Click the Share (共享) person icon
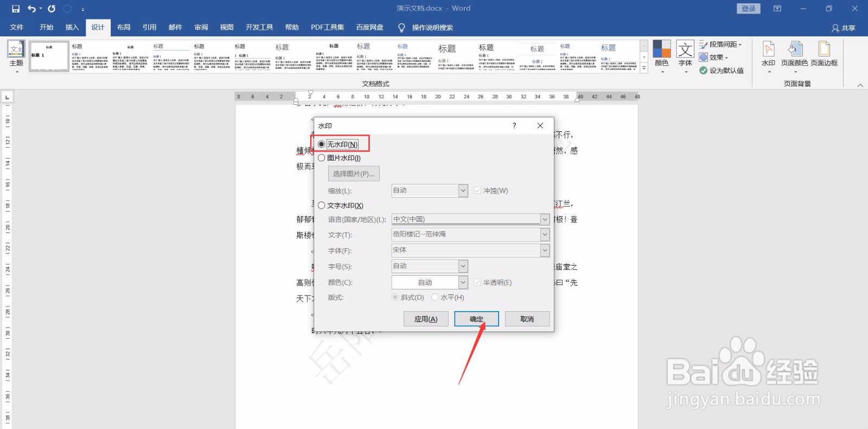Screen dimensions: 868x429 coord(835,28)
